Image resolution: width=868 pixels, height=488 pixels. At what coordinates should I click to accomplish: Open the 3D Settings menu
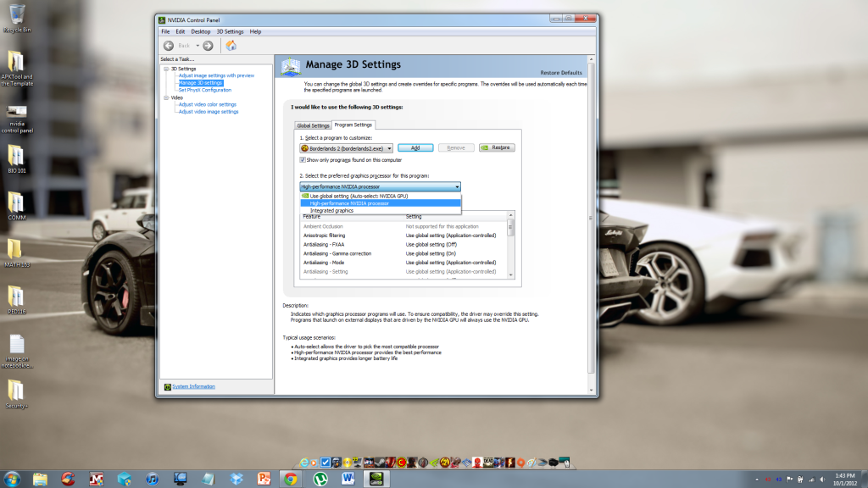[230, 31]
